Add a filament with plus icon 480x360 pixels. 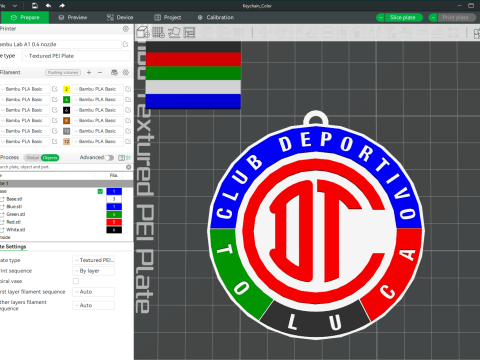coord(89,72)
